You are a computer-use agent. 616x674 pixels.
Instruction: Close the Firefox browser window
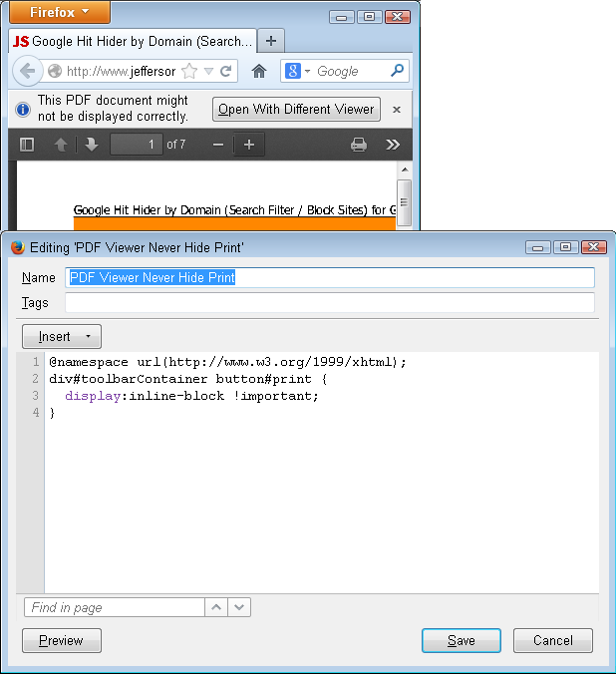398,17
